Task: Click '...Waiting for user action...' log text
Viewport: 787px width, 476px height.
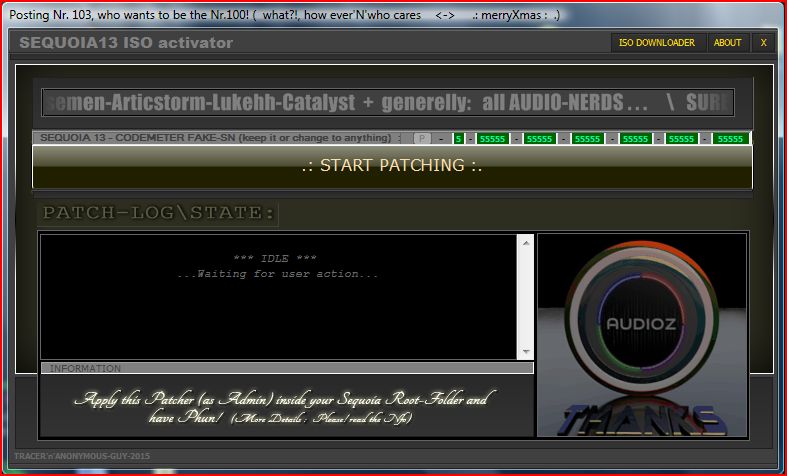Action: click(278, 274)
